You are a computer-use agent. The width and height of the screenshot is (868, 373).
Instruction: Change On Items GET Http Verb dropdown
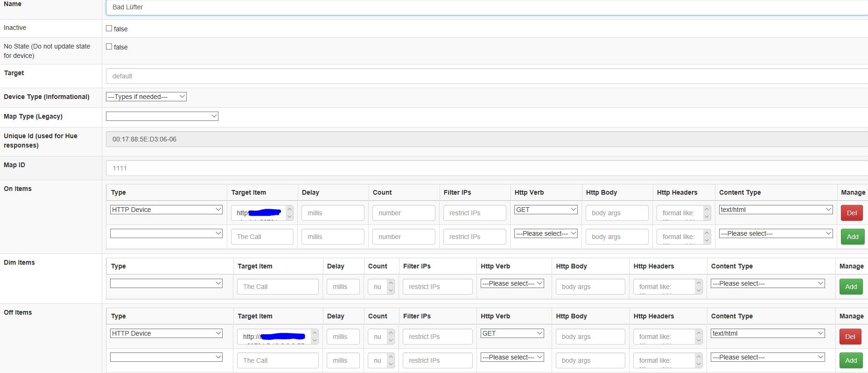[546, 210]
